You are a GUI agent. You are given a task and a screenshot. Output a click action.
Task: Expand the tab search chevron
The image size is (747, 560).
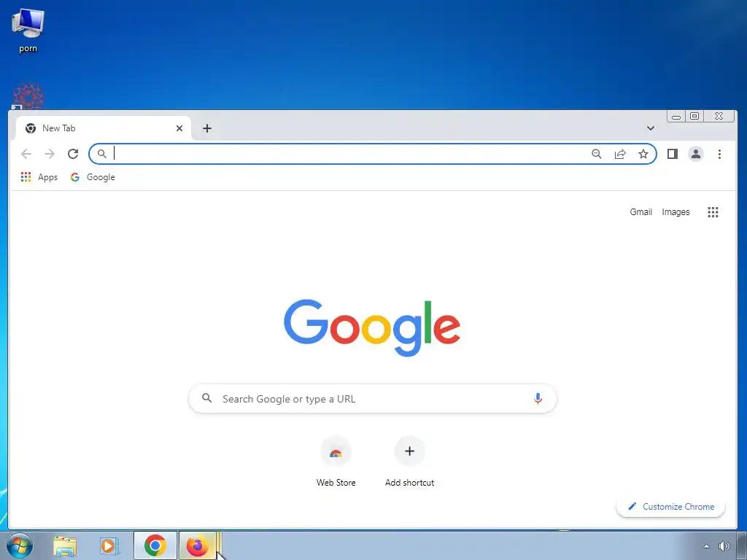pos(650,128)
